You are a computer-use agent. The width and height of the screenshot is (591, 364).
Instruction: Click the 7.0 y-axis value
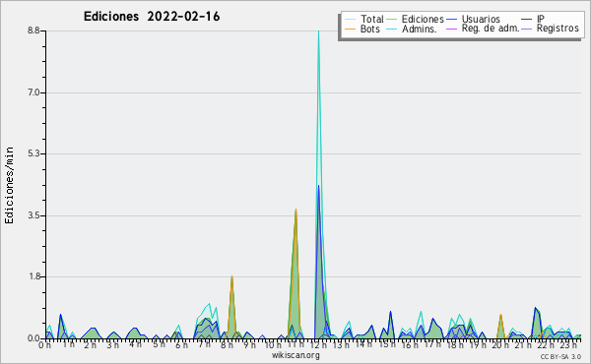point(33,92)
